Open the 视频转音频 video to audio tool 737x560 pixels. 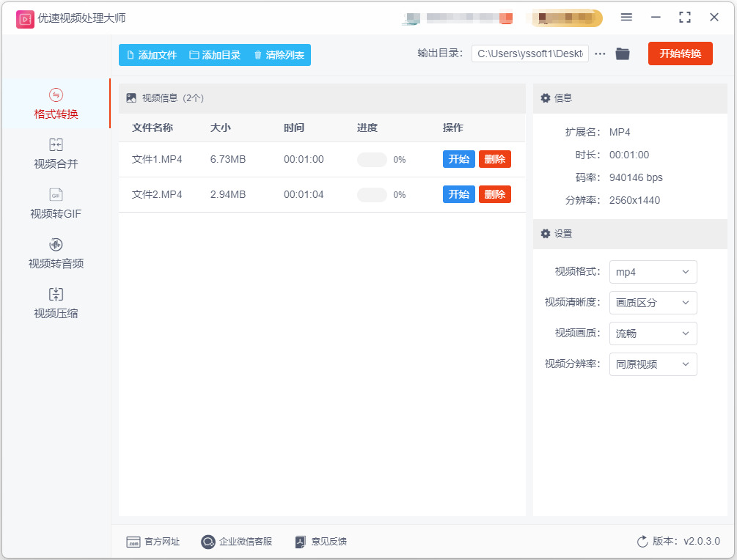[x=56, y=253]
